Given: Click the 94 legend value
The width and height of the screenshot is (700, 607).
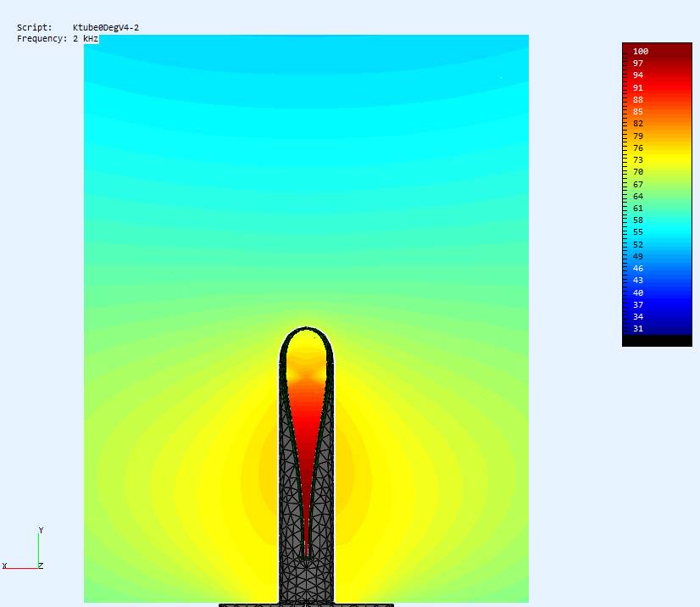Looking at the screenshot, I should pos(638,75).
